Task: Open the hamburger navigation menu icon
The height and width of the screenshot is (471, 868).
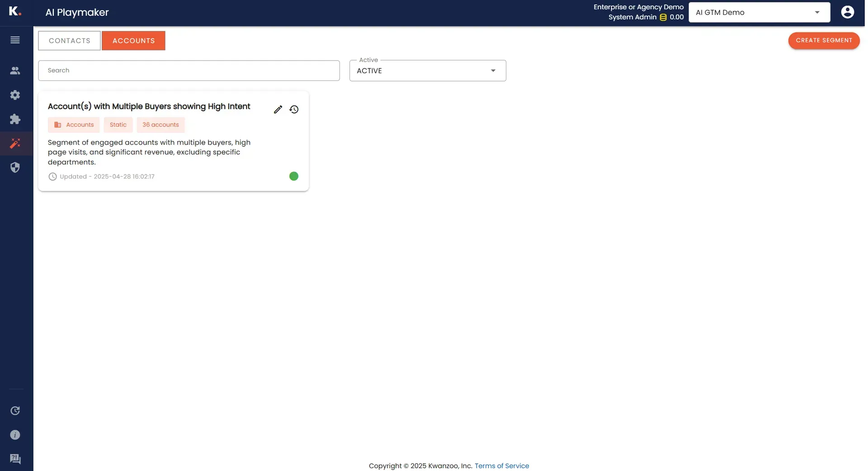Action: click(15, 40)
